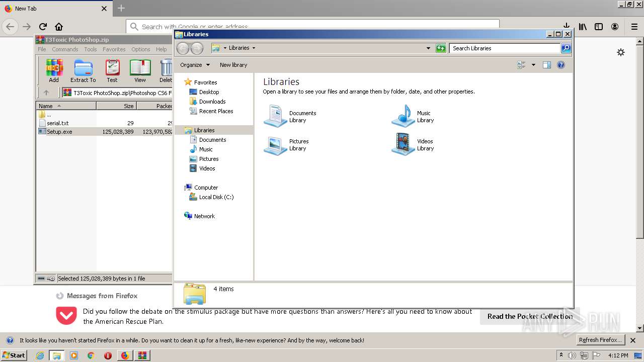Open Firefox Library bookmarks icon

tap(583, 27)
